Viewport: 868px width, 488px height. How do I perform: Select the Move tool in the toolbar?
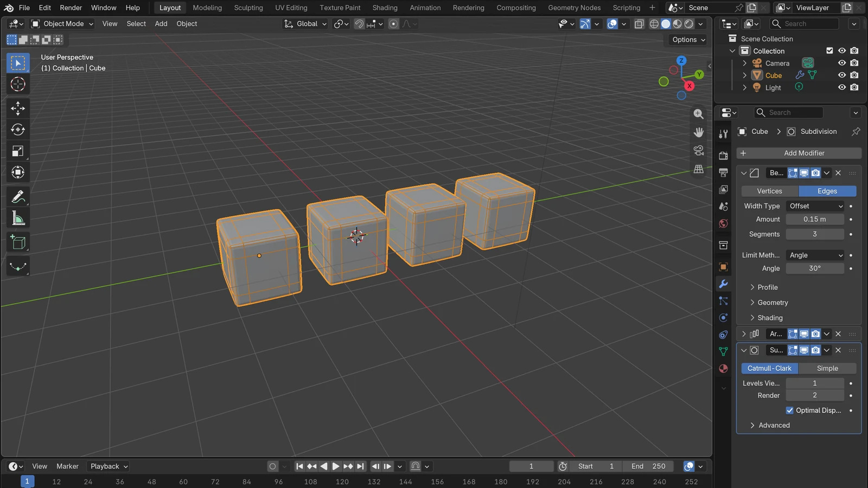coord(18,108)
